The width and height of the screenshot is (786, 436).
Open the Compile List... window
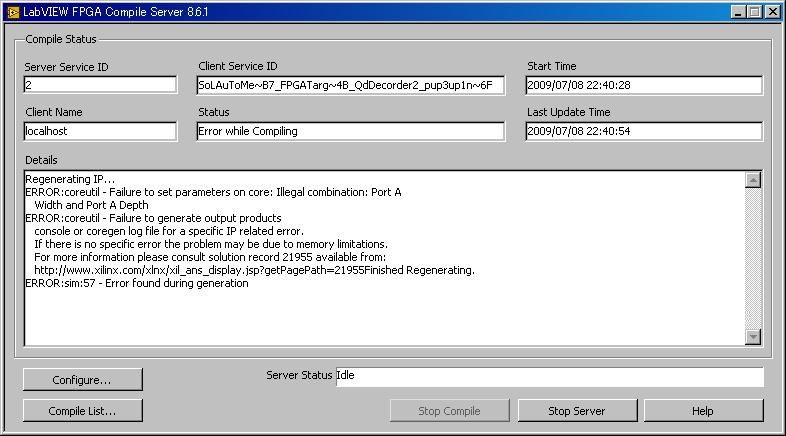[x=83, y=411]
